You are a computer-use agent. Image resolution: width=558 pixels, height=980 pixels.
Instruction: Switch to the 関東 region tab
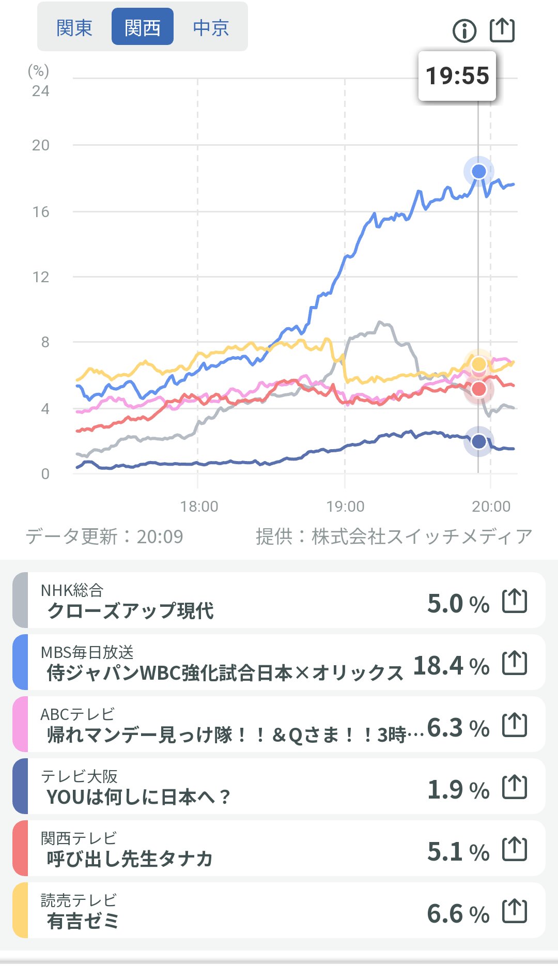74,27
